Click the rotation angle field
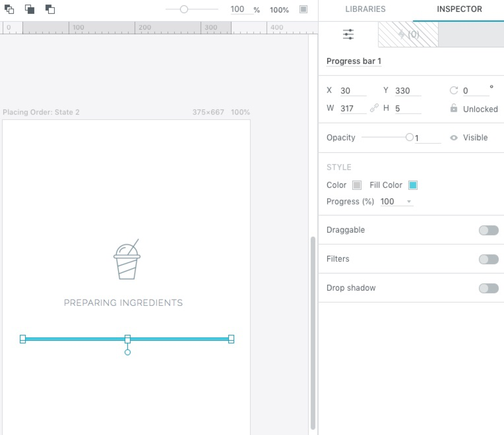Image resolution: width=504 pixels, height=435 pixels. click(x=476, y=91)
